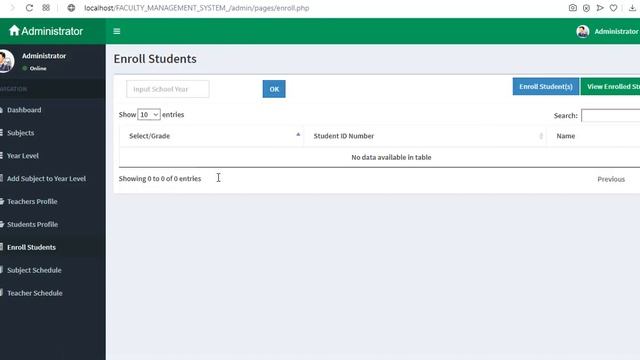640x360 pixels.
Task: Click the "No data available in table" text
Action: 391,157
